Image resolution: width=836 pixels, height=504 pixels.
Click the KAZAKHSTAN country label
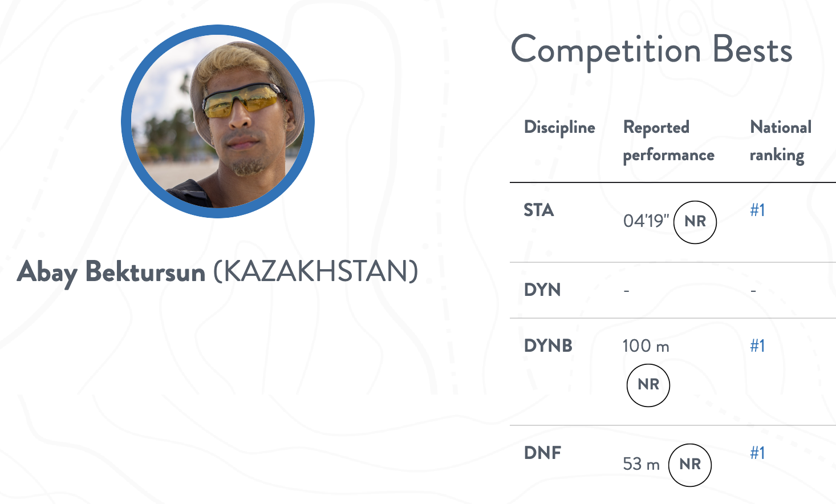[x=315, y=271]
